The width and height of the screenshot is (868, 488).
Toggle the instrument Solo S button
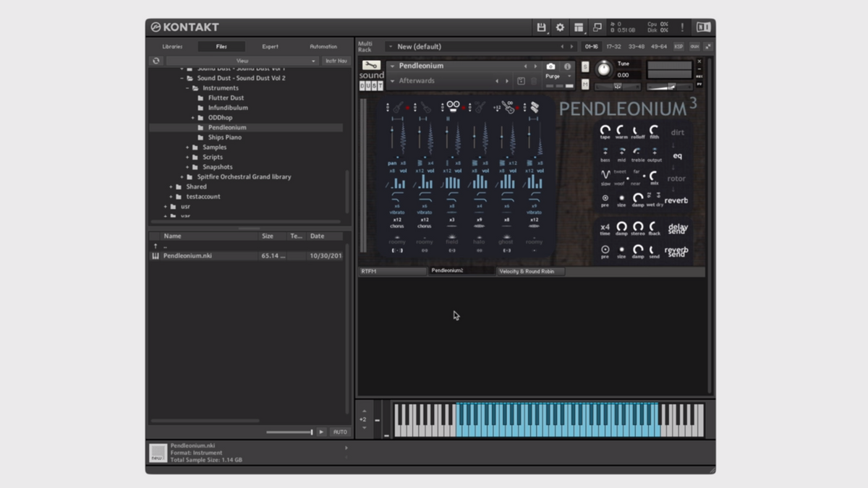(x=585, y=67)
